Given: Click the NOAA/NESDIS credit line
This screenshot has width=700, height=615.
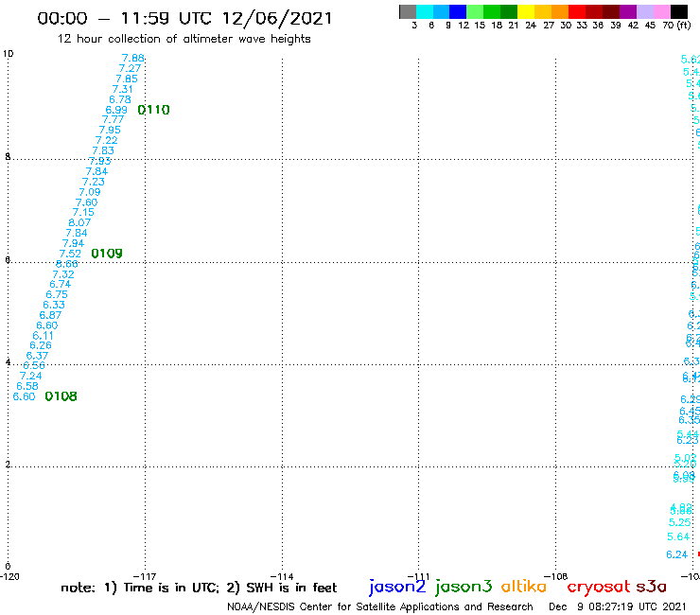Looking at the screenshot, I should tap(380, 607).
